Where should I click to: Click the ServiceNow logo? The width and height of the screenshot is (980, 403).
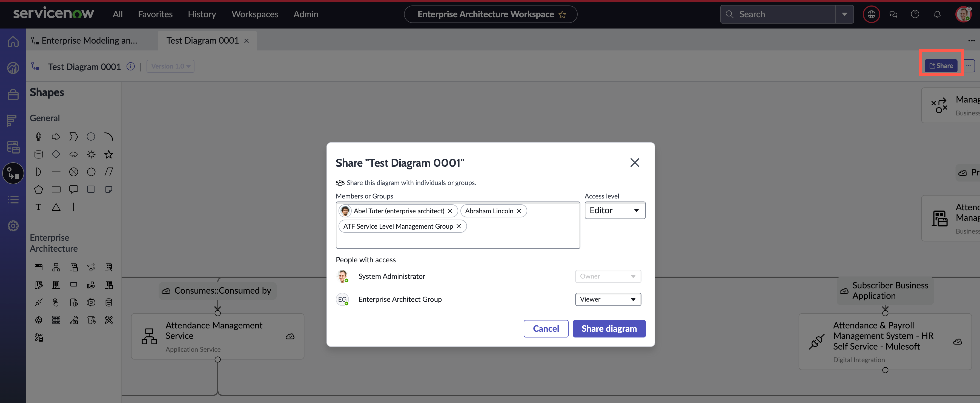pyautogui.click(x=54, y=14)
